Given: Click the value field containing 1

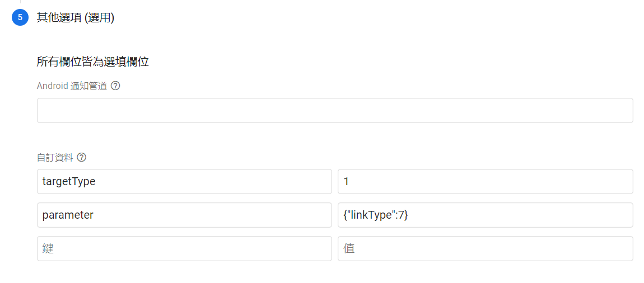Looking at the screenshot, I should 485,182.
